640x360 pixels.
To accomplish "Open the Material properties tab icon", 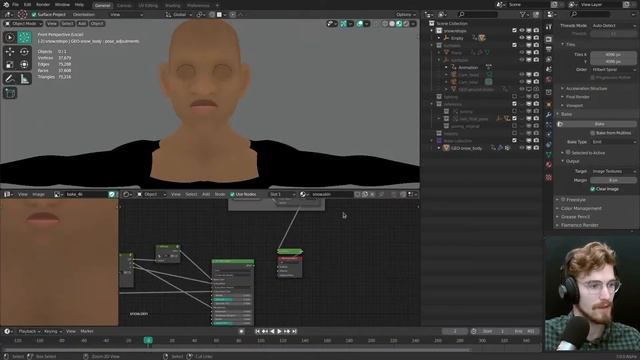I will click(x=549, y=164).
